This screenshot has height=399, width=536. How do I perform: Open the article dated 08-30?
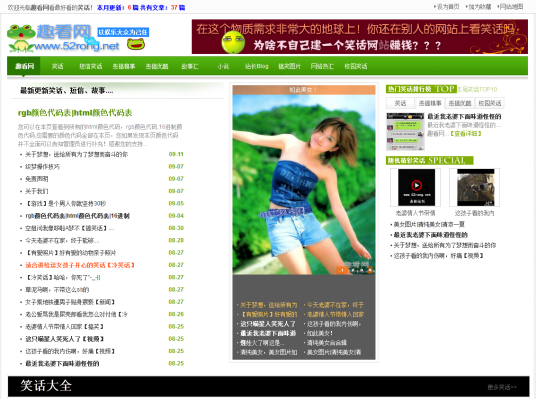coord(69,228)
